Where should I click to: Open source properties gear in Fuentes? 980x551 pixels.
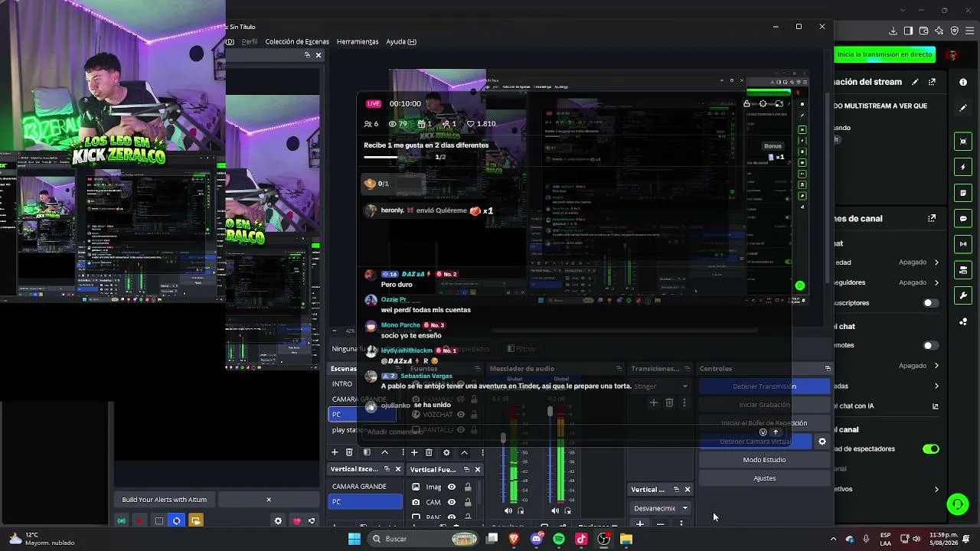(446, 452)
